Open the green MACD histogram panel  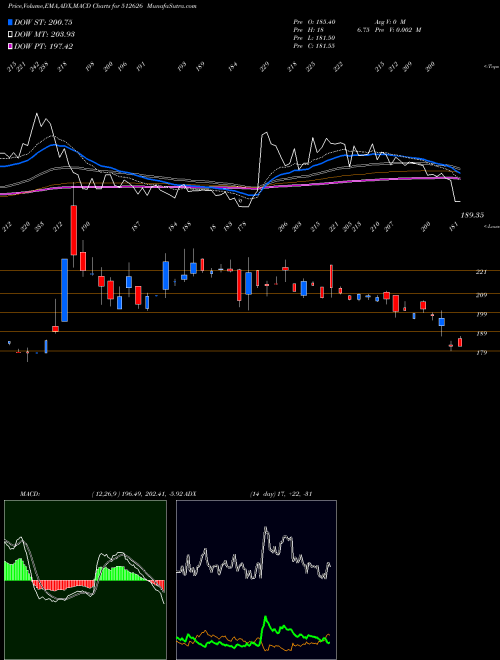(85, 580)
